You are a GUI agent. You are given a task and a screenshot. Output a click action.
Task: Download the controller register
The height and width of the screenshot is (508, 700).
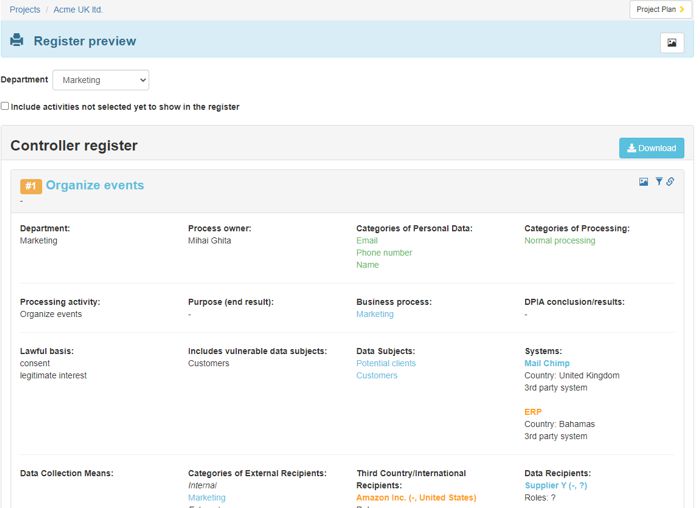pyautogui.click(x=651, y=148)
